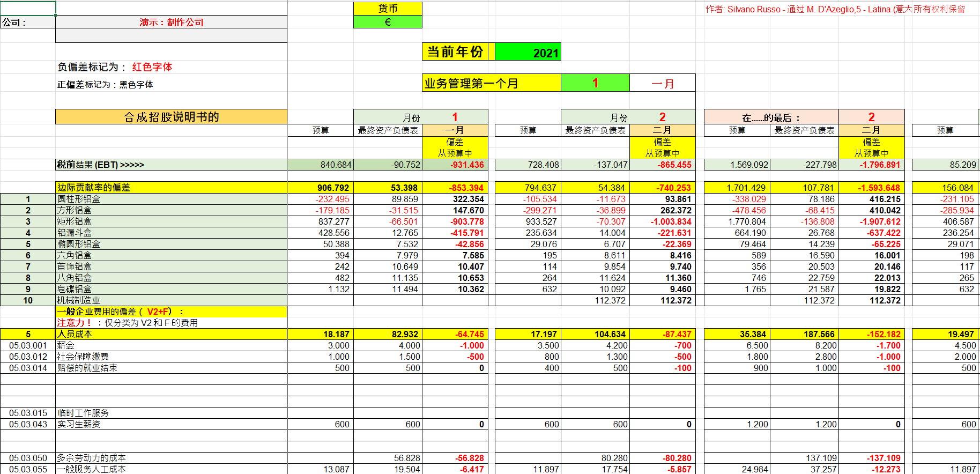Screen dimensions: 980x474
Task: Select personnel cost budget 18.187
Action: [x=321, y=334]
